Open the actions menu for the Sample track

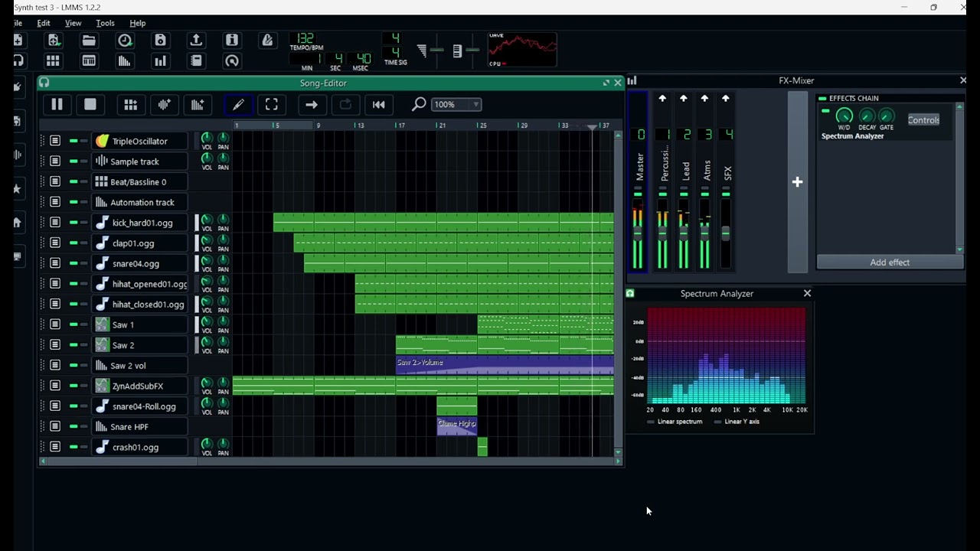point(55,161)
